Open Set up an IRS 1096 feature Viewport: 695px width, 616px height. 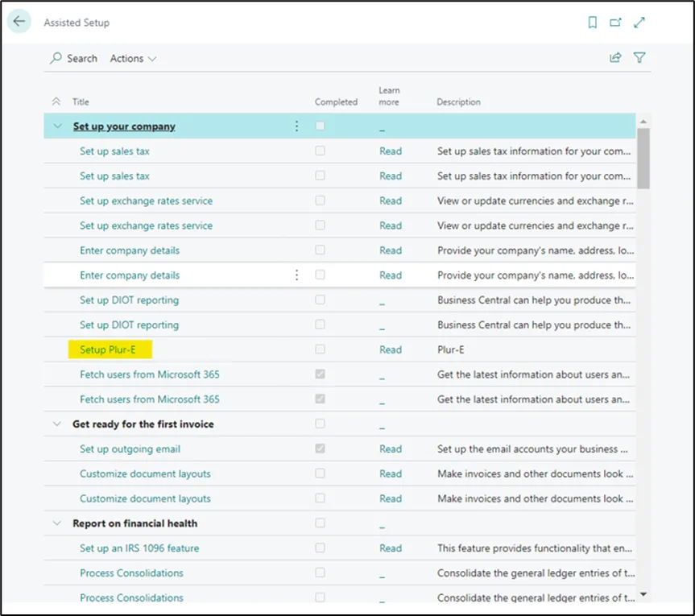click(x=139, y=548)
